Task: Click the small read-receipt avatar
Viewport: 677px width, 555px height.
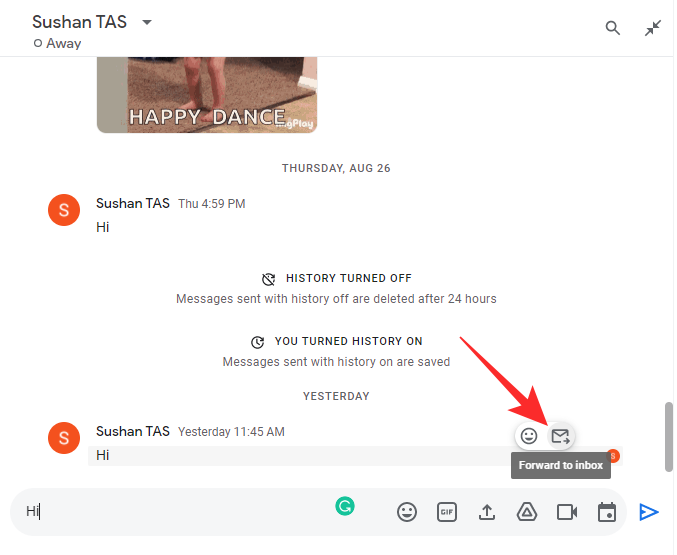Action: coord(614,456)
